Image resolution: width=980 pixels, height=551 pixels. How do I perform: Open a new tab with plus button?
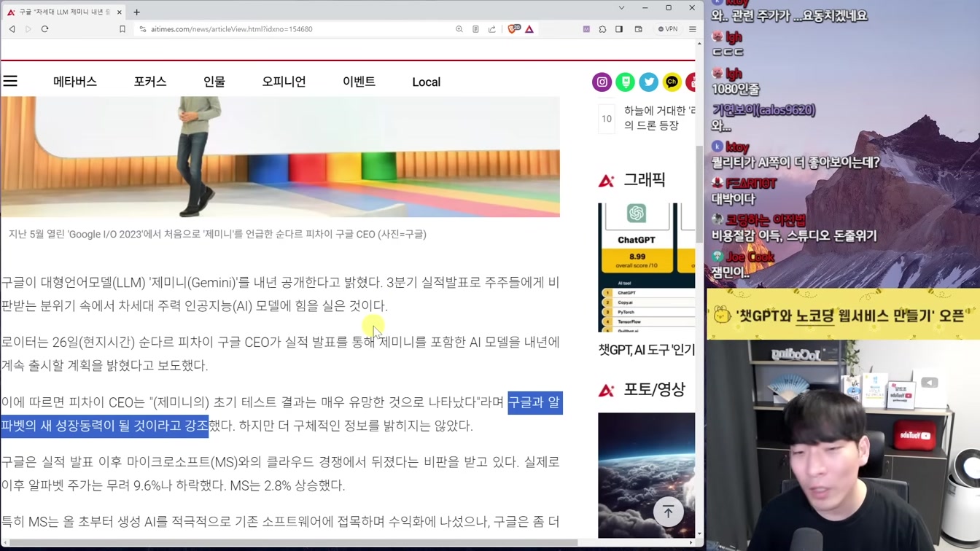point(136,12)
